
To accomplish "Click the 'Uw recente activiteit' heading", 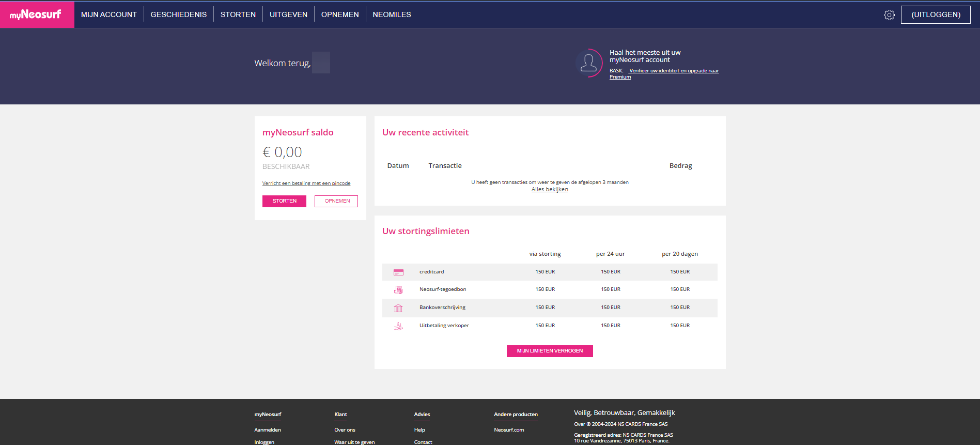I will [x=425, y=132].
